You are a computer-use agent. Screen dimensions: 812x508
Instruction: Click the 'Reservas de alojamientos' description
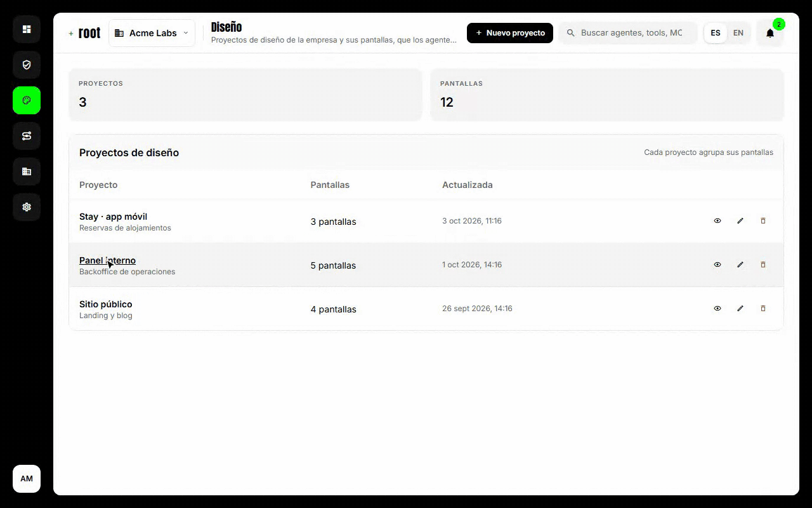125,228
